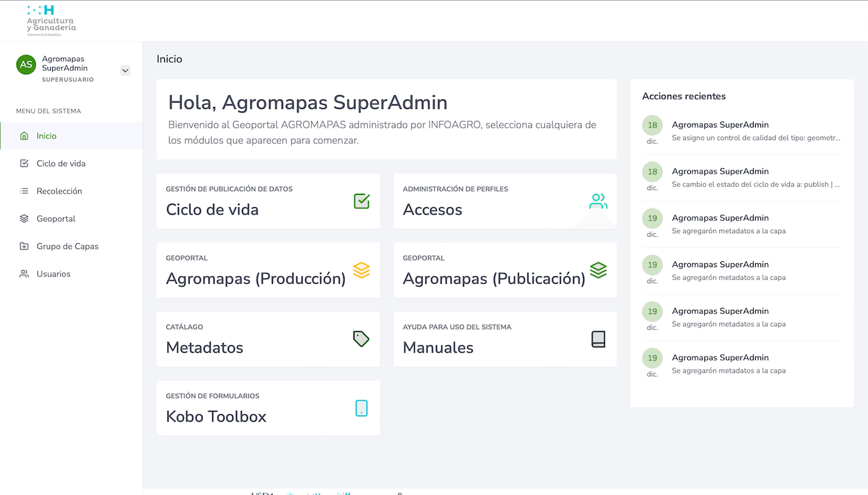
Task: Click 'Se asigno un control de calidad' entry
Action: (x=756, y=138)
